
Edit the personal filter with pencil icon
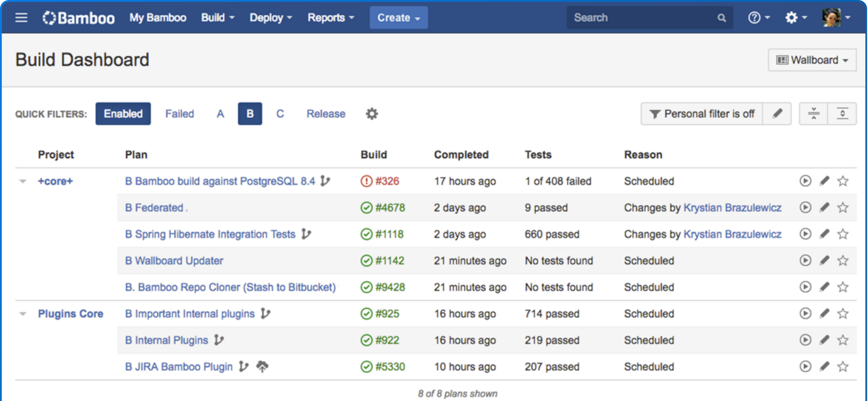[x=777, y=114]
